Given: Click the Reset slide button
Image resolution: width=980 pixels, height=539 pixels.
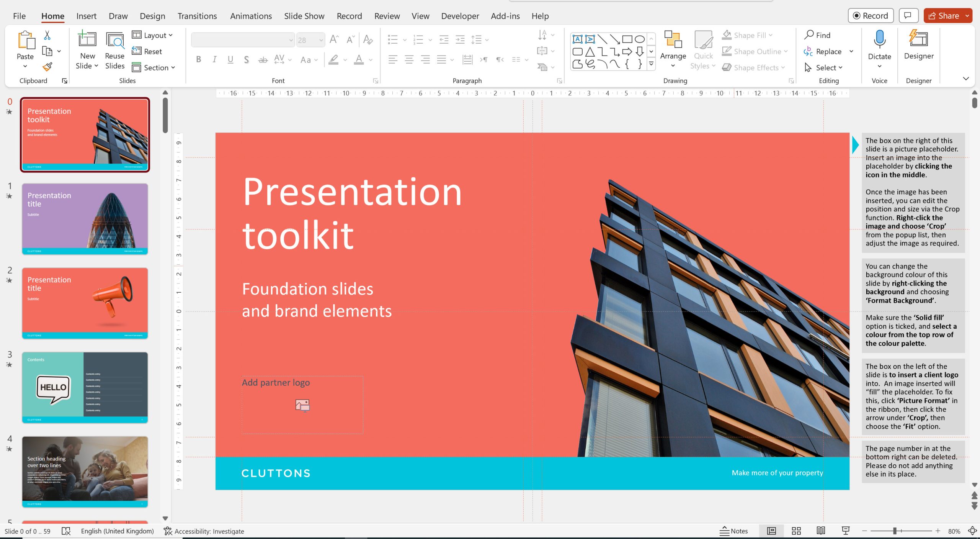Looking at the screenshot, I should click(x=147, y=51).
